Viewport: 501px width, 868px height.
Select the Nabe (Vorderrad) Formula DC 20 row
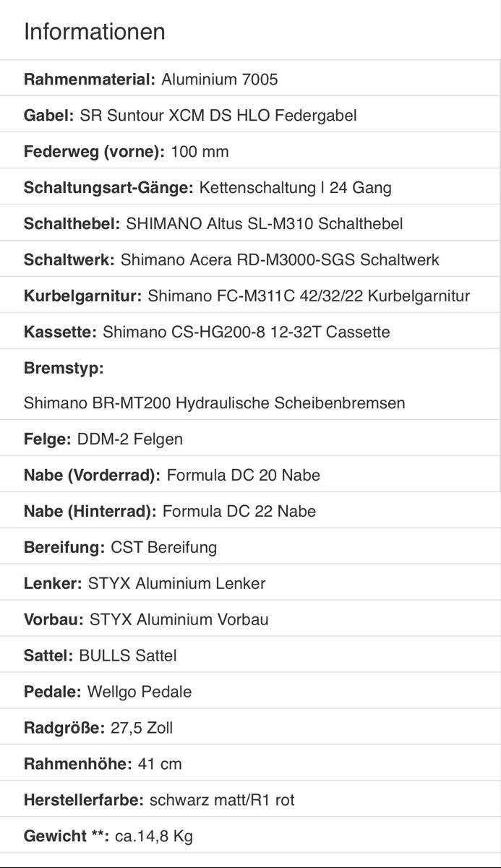click(250, 475)
